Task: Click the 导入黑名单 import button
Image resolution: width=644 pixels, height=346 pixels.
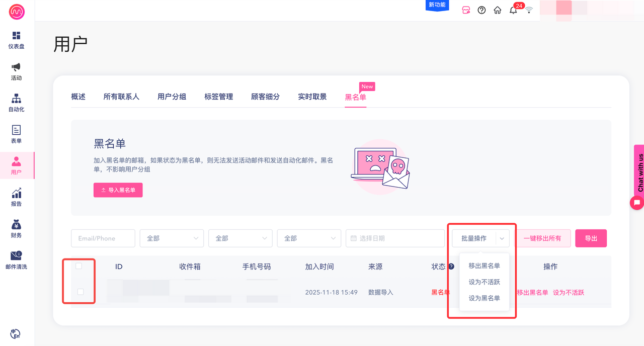Action: (118, 190)
